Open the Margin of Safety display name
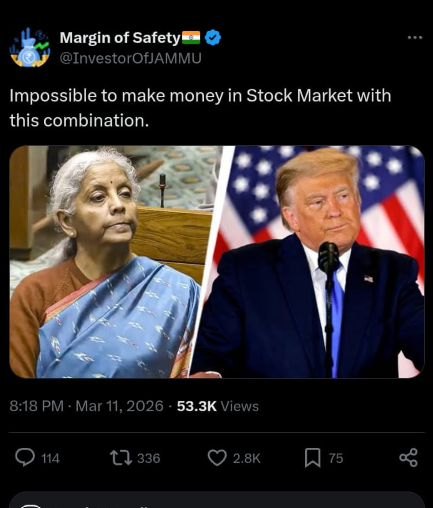The width and height of the screenshot is (433, 508). tap(120, 38)
